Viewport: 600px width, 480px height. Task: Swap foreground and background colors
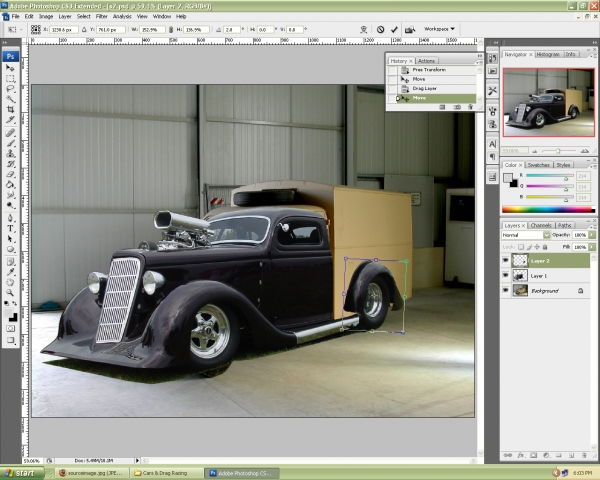(x=15, y=303)
